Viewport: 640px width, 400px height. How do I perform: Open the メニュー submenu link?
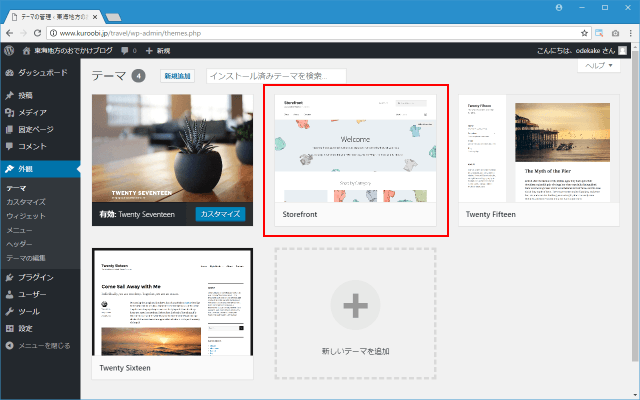(19, 230)
